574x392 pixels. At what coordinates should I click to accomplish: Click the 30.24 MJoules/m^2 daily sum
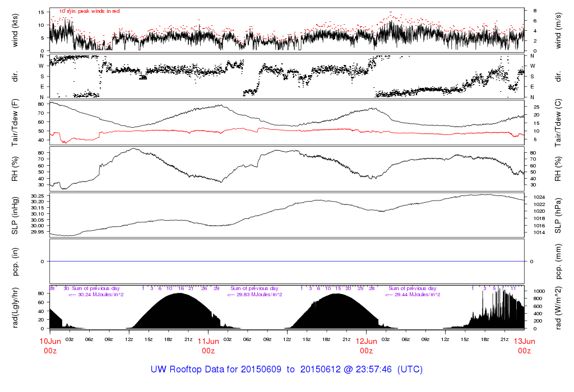pos(96,295)
